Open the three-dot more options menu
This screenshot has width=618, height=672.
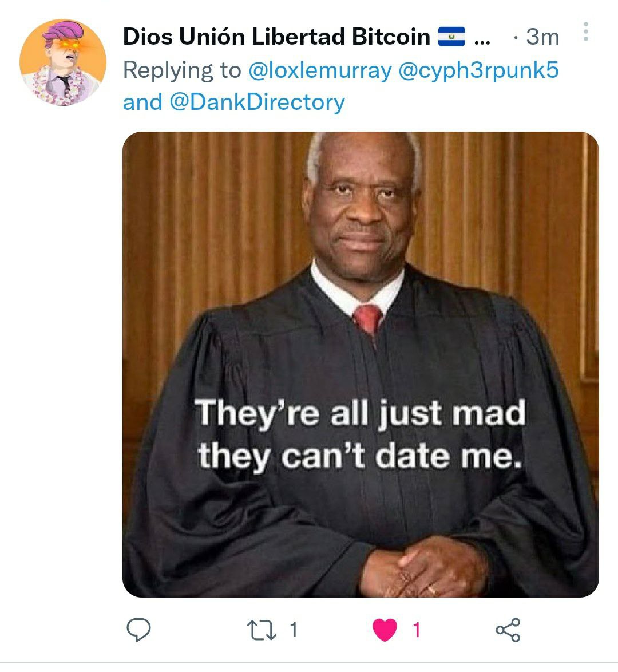[x=586, y=31]
